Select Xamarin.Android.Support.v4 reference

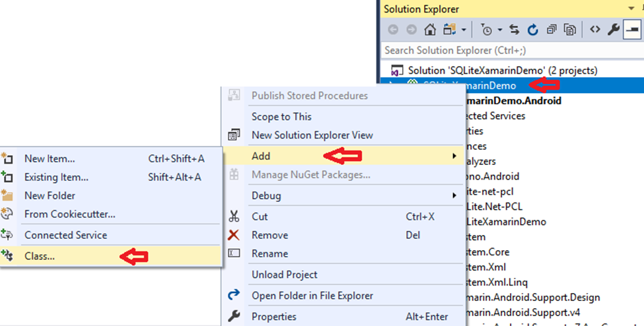click(x=523, y=312)
